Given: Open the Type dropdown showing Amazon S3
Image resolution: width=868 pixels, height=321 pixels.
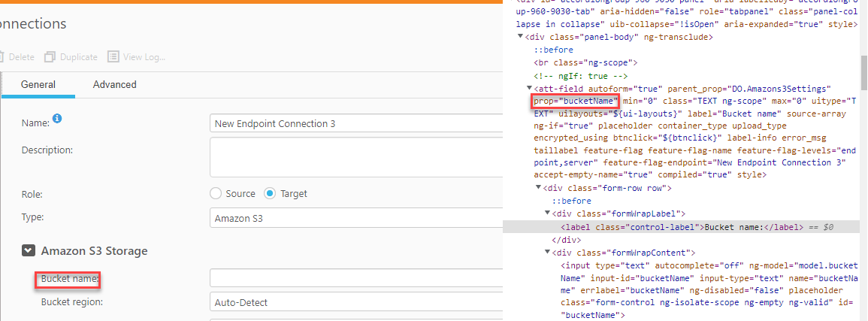Looking at the screenshot, I should click(x=356, y=218).
